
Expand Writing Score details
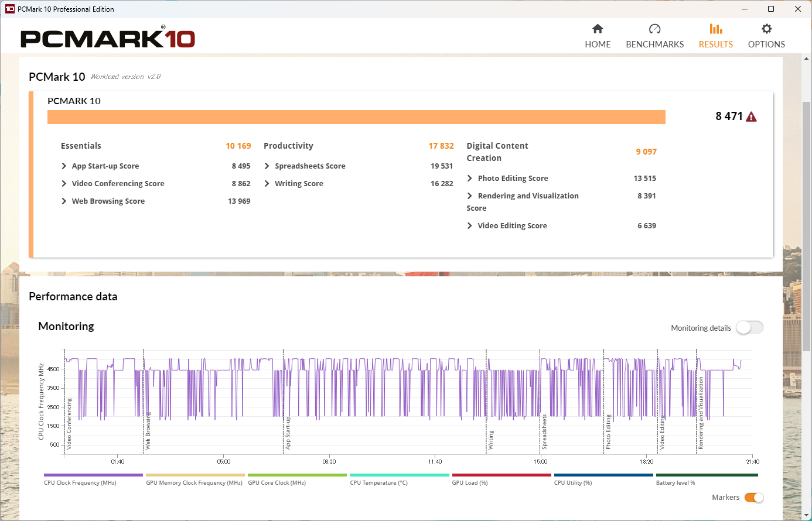[x=267, y=184]
